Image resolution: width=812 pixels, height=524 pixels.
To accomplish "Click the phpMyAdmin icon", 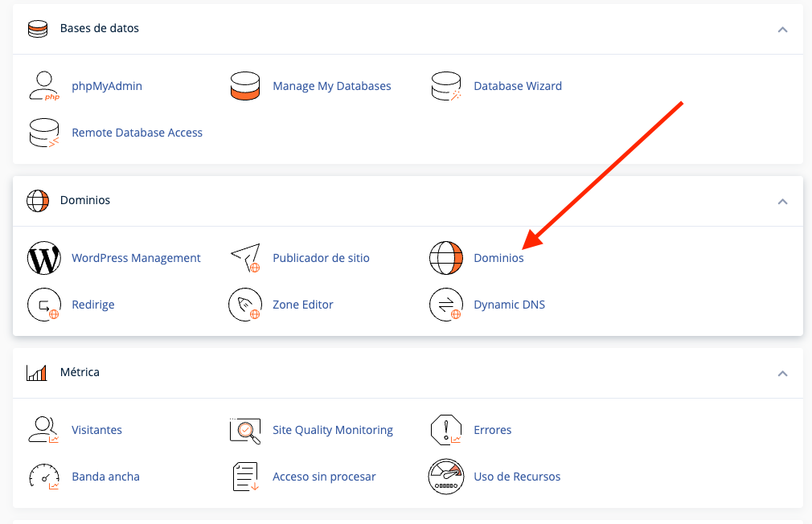I will point(43,86).
